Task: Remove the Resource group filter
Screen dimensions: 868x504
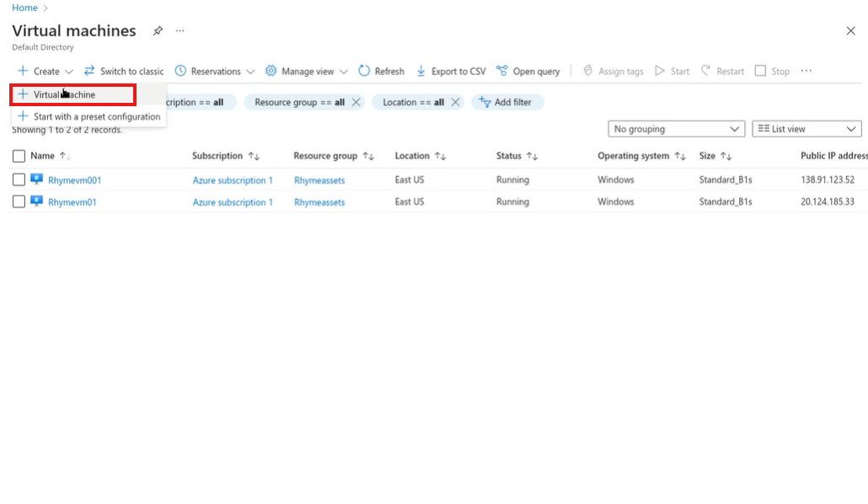Action: (356, 102)
